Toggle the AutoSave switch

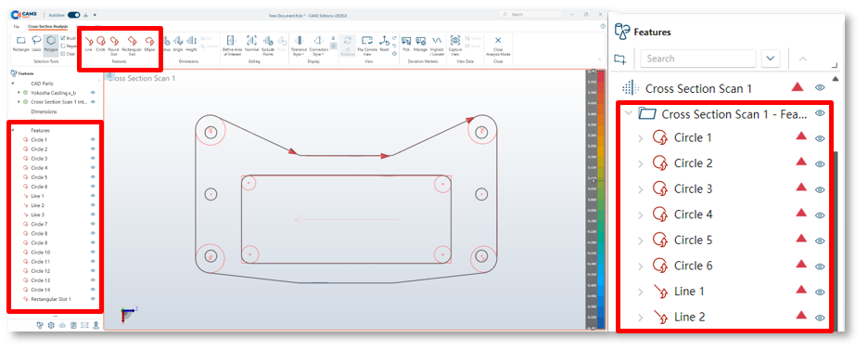point(73,15)
